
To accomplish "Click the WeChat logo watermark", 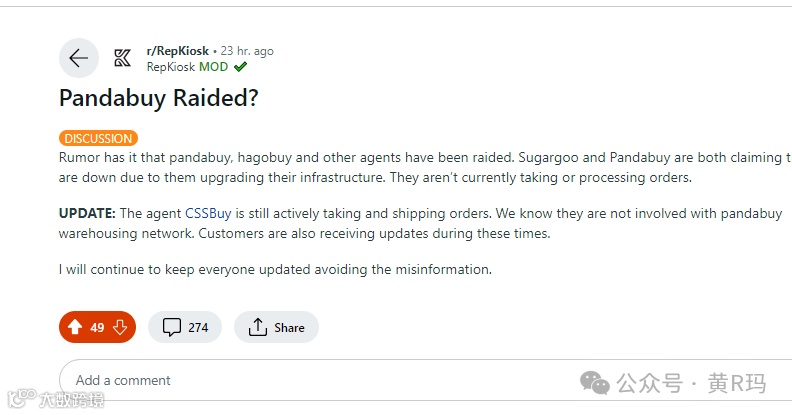I will pyautogui.click(x=596, y=383).
